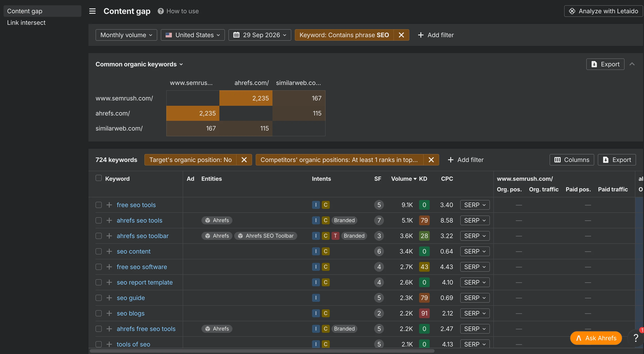The width and height of the screenshot is (644, 354).
Task: Open the Monthly volume dropdown
Action: (126, 35)
